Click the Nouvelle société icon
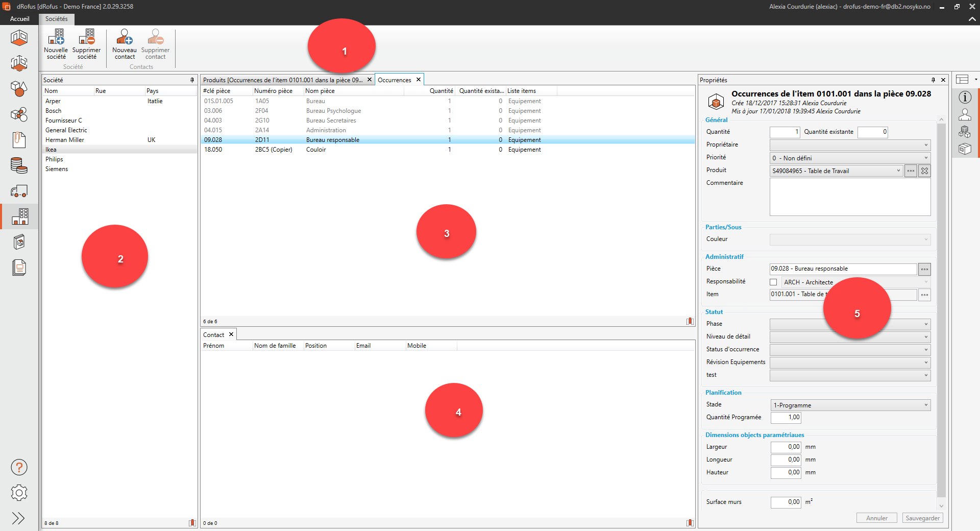Image resolution: width=980 pixels, height=531 pixels. pos(56,37)
